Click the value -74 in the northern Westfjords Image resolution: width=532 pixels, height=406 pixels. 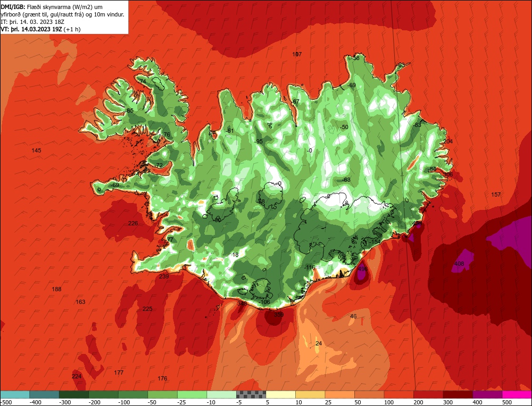coord(142,81)
